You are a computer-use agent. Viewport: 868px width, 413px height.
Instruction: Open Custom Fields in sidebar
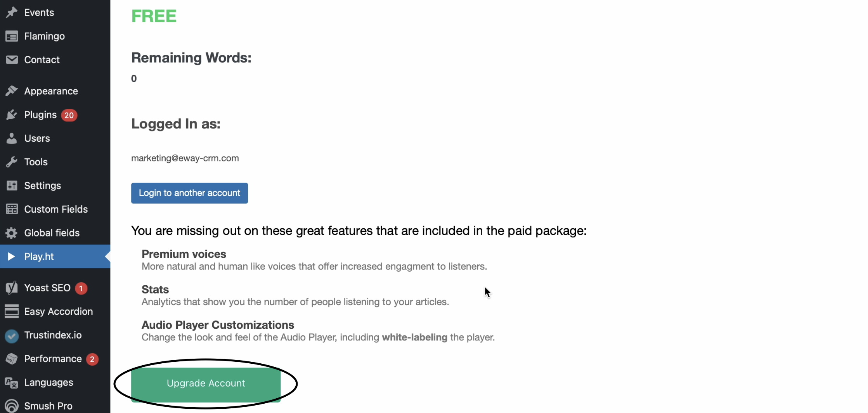click(x=55, y=209)
